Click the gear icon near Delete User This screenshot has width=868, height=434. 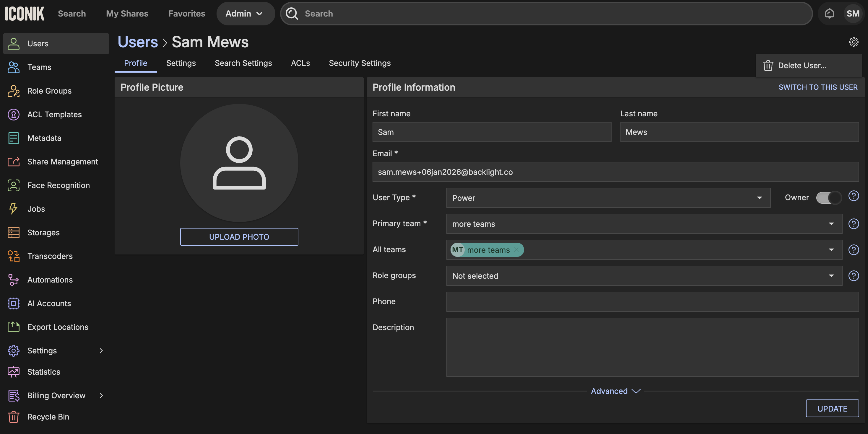pyautogui.click(x=854, y=42)
